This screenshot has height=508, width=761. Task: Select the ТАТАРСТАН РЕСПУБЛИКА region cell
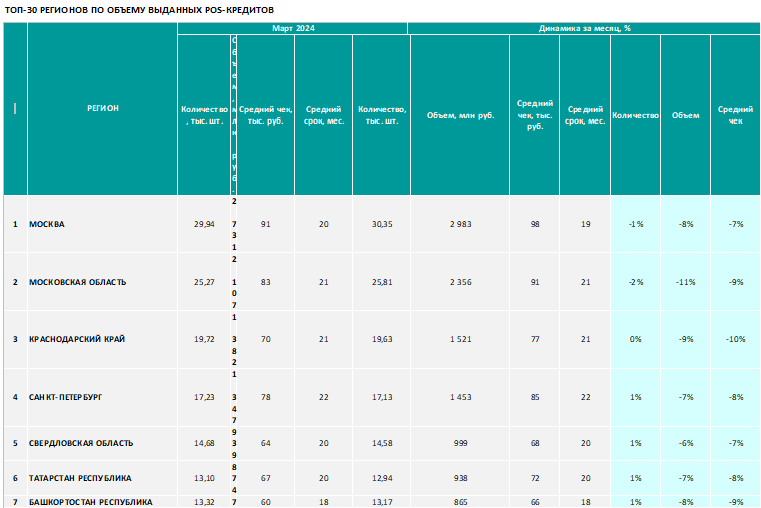tap(102, 478)
